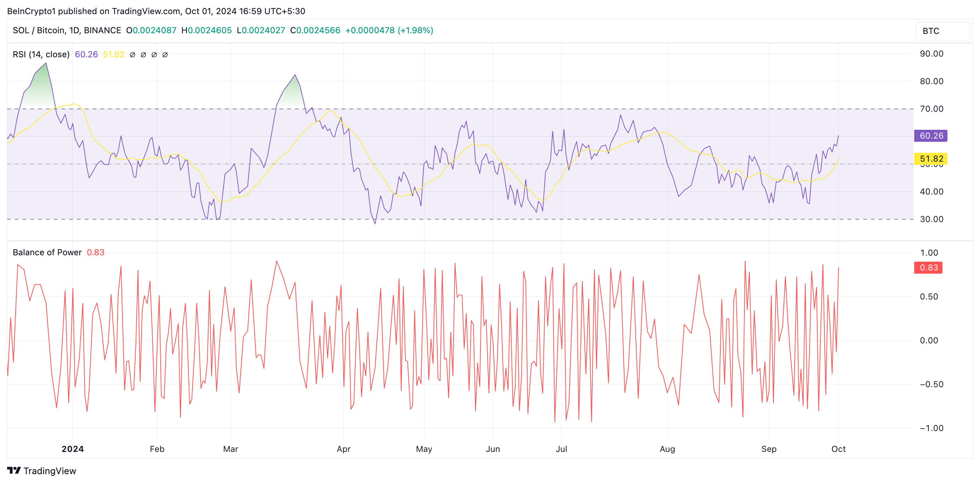Click the yellow 51.82 legend value
Screen dimensions: 980x483
[x=113, y=54]
